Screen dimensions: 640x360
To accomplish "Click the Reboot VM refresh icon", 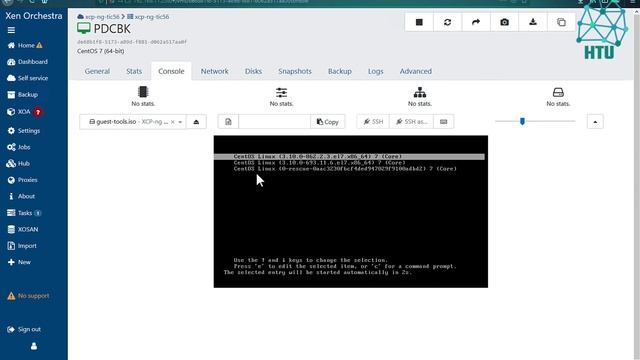I will point(447,22).
